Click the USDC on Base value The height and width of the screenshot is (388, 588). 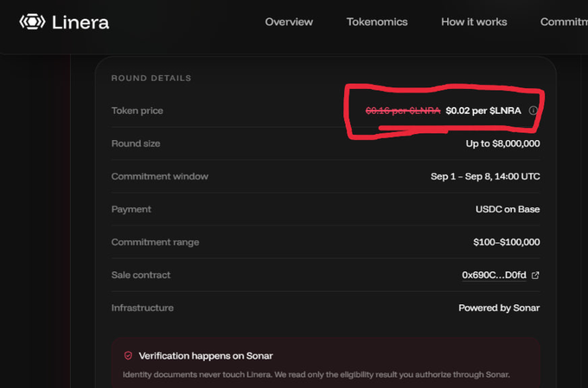coord(508,209)
